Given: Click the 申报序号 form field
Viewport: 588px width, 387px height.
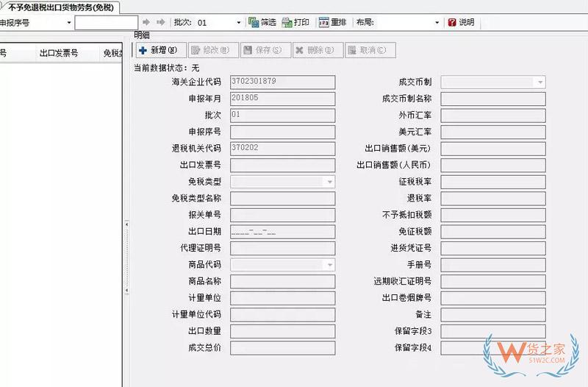Looking at the screenshot, I should click(x=283, y=132).
